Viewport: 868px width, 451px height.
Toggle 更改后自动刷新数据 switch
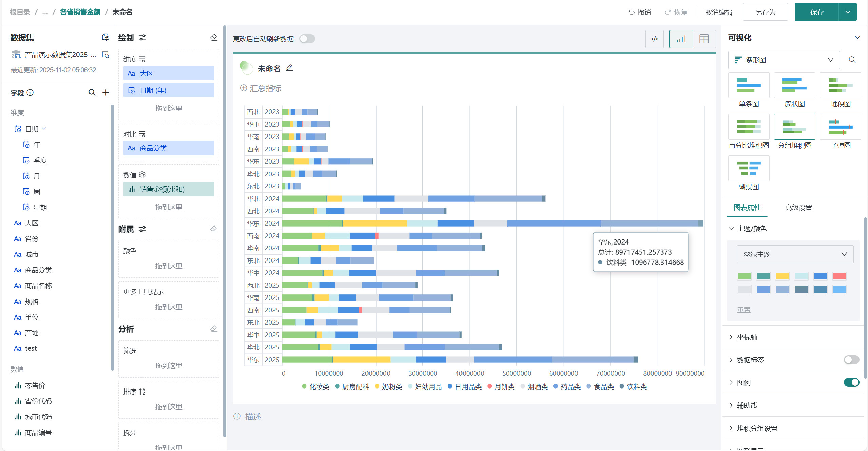[x=307, y=39]
